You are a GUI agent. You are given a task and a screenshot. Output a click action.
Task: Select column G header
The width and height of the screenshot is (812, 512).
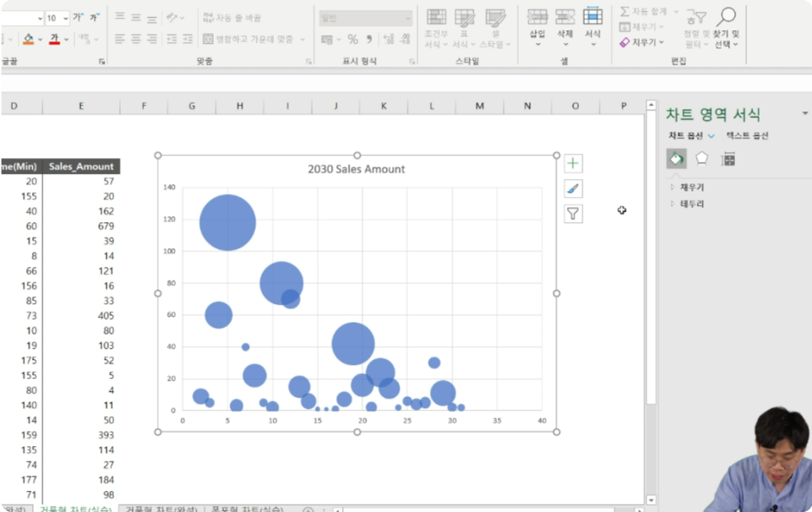[192, 106]
